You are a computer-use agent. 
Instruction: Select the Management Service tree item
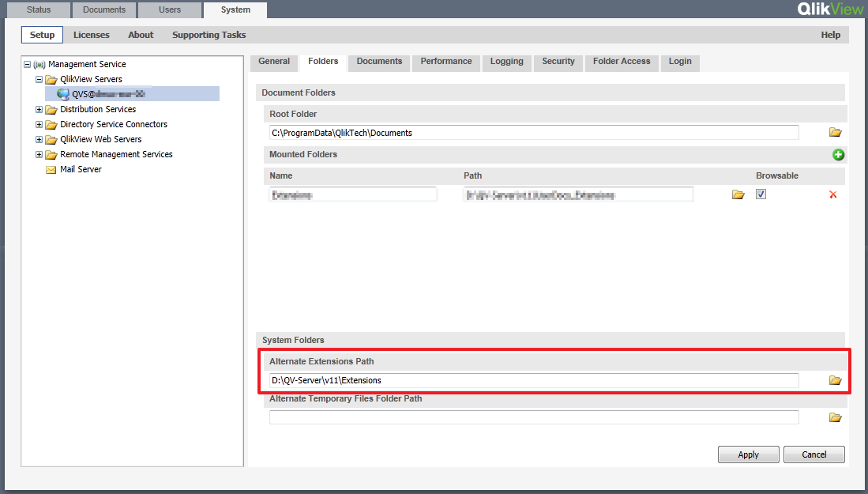(87, 64)
